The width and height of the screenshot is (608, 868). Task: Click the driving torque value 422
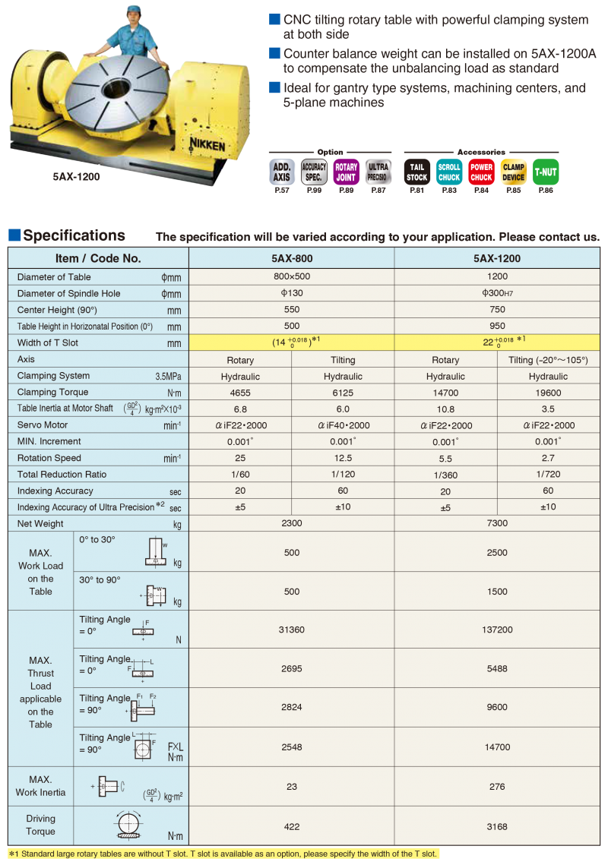click(292, 826)
